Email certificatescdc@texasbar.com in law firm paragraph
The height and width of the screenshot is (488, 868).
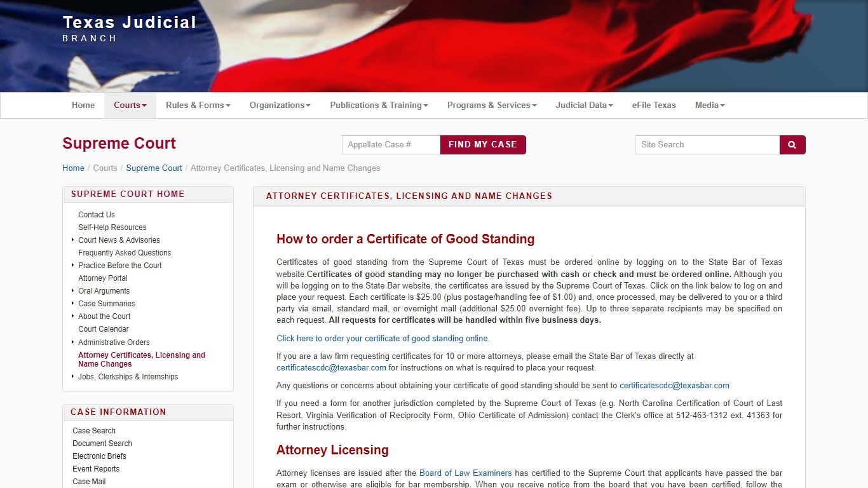332,368
